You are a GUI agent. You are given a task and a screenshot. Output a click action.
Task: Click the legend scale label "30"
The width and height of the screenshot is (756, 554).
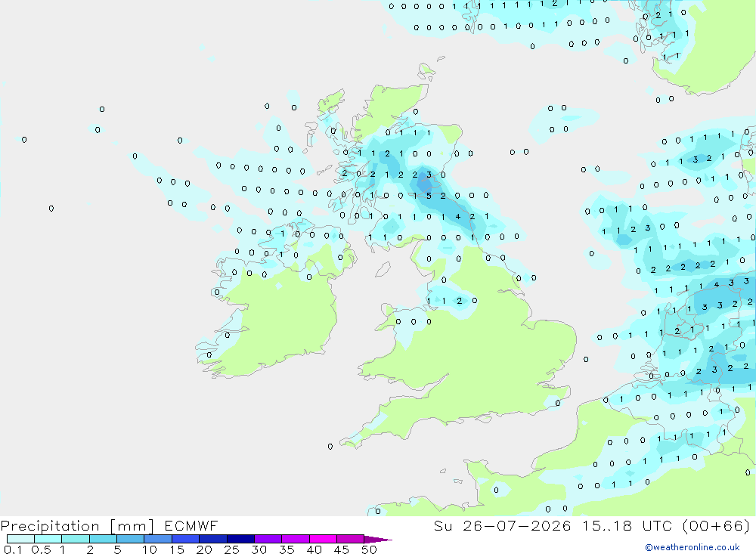pyautogui.click(x=259, y=549)
